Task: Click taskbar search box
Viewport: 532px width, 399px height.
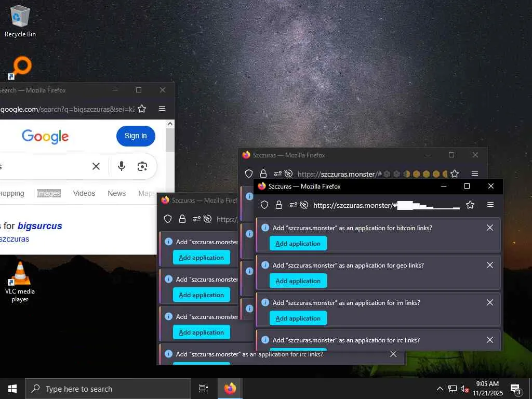Action: [108, 389]
